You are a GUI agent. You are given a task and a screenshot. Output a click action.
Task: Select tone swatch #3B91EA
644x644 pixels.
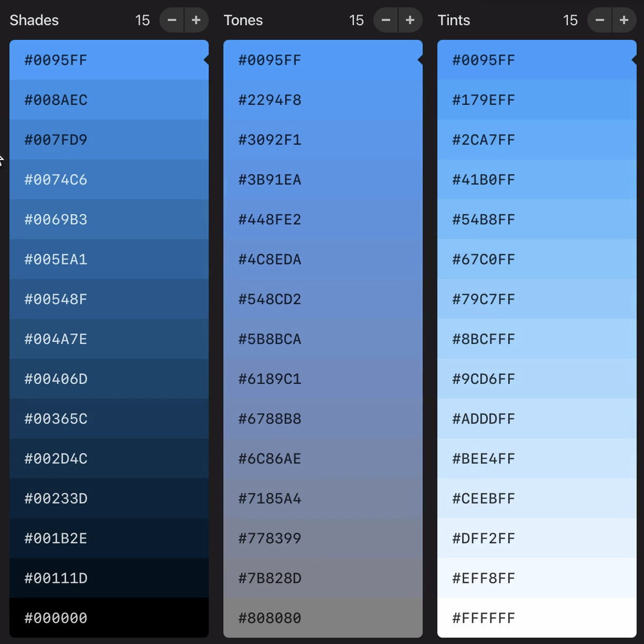[x=323, y=179]
